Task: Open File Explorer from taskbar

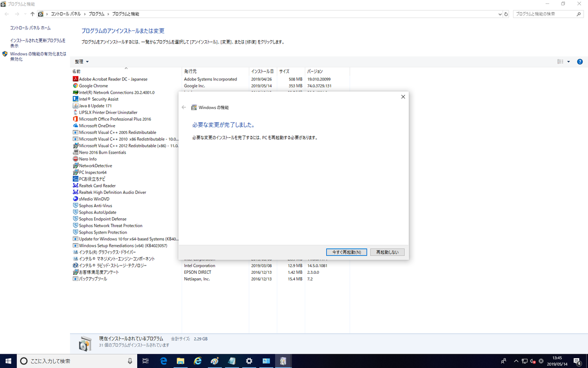Action: 180,361
